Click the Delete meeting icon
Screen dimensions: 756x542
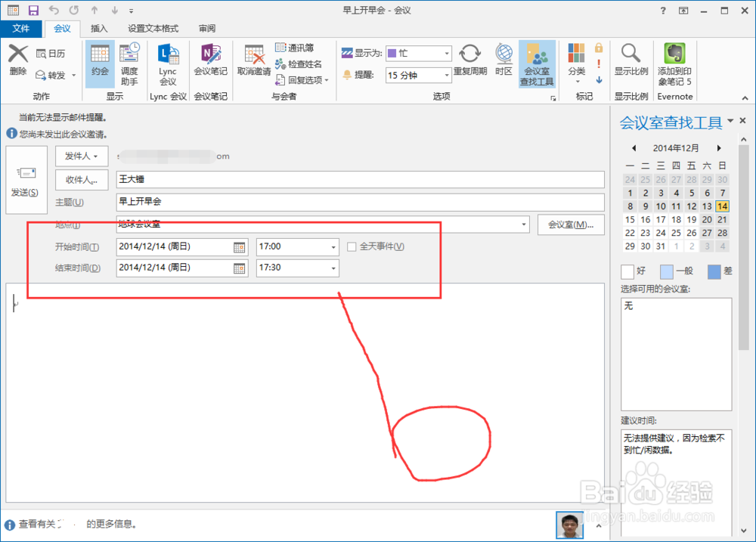pos(18,54)
